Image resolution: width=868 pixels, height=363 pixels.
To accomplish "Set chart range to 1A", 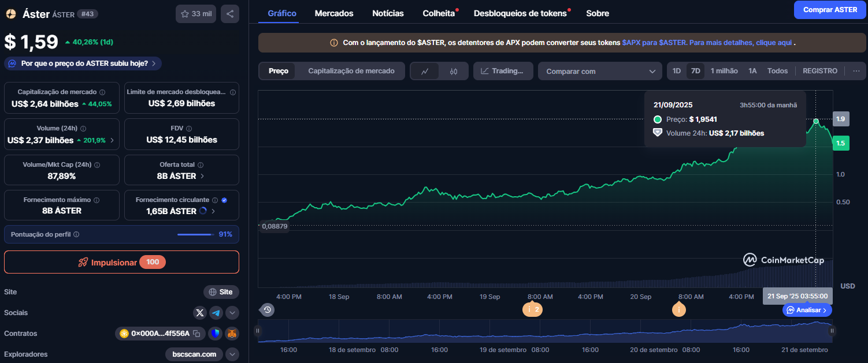I will tap(752, 71).
